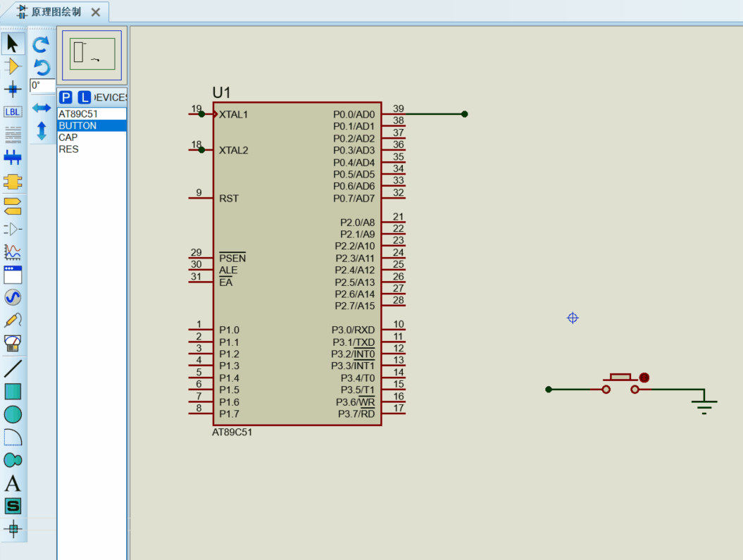Select the Buses Mode tool

[13, 158]
